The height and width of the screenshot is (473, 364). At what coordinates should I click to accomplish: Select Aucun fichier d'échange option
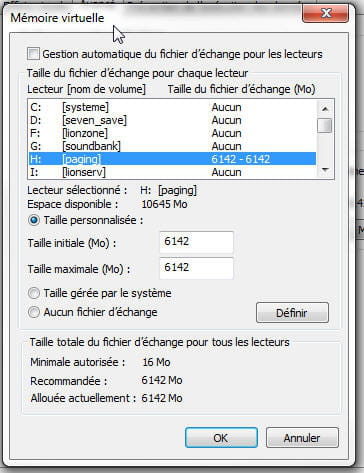click(x=34, y=312)
